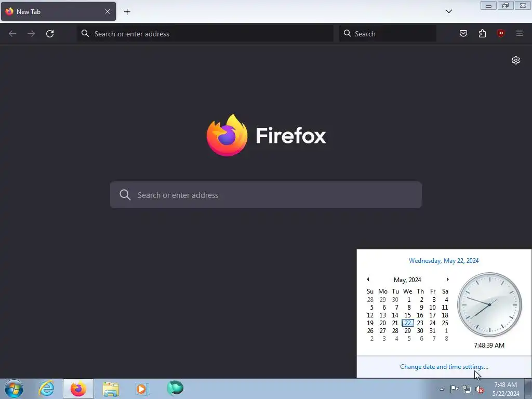532x399 pixels.
Task: Focus the URL bar address field
Action: click(x=205, y=34)
